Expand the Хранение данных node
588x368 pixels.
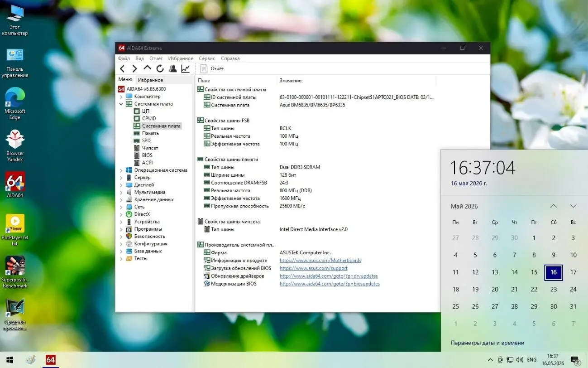pos(121,199)
